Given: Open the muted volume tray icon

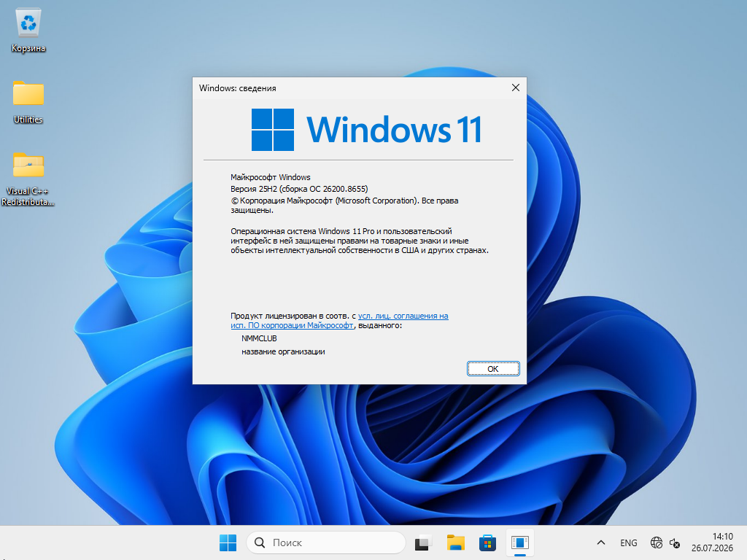Looking at the screenshot, I should tap(675, 542).
